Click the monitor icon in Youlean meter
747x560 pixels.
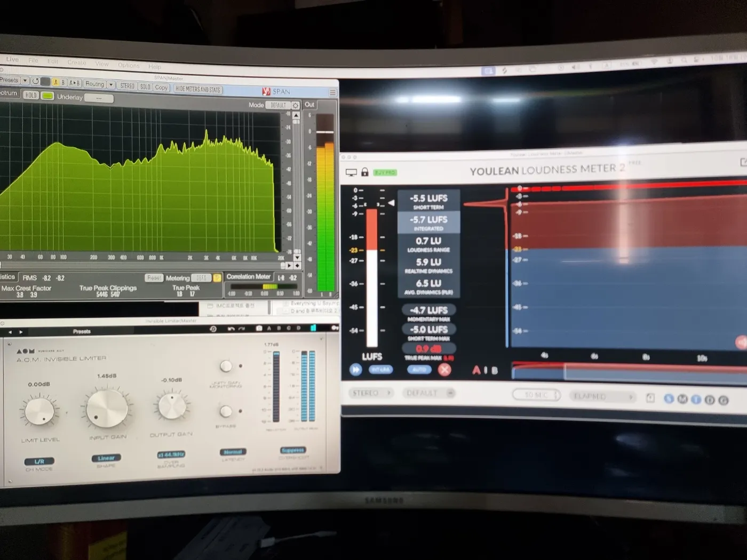[351, 172]
